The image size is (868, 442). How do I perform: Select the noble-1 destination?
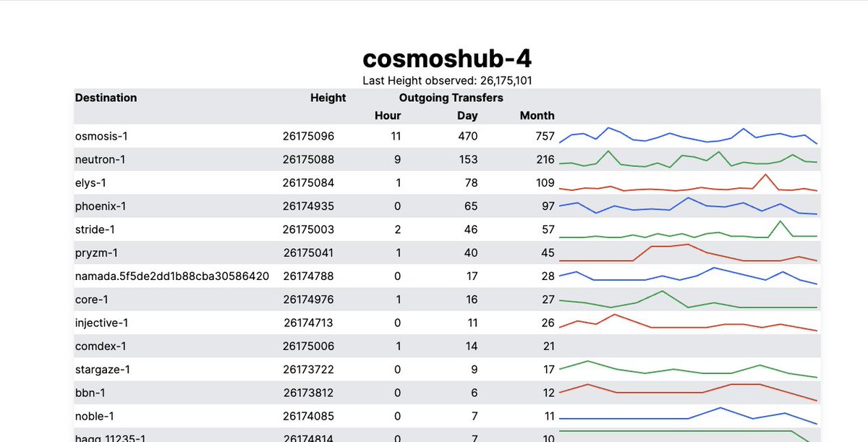95,416
